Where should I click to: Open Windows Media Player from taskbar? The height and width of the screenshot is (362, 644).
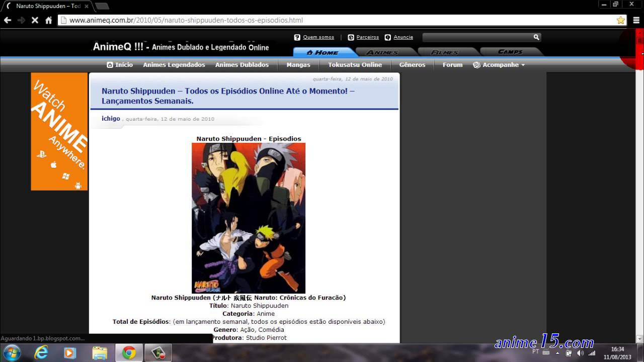(x=70, y=353)
